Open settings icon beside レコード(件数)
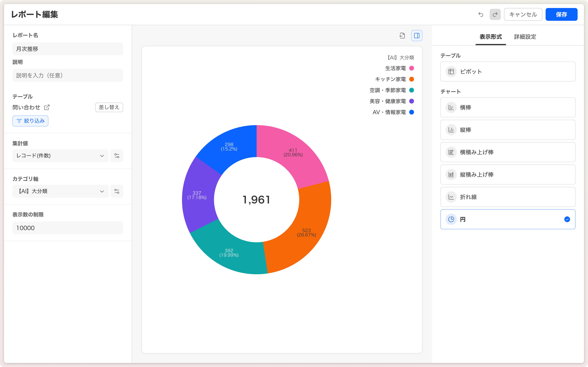 pos(117,156)
